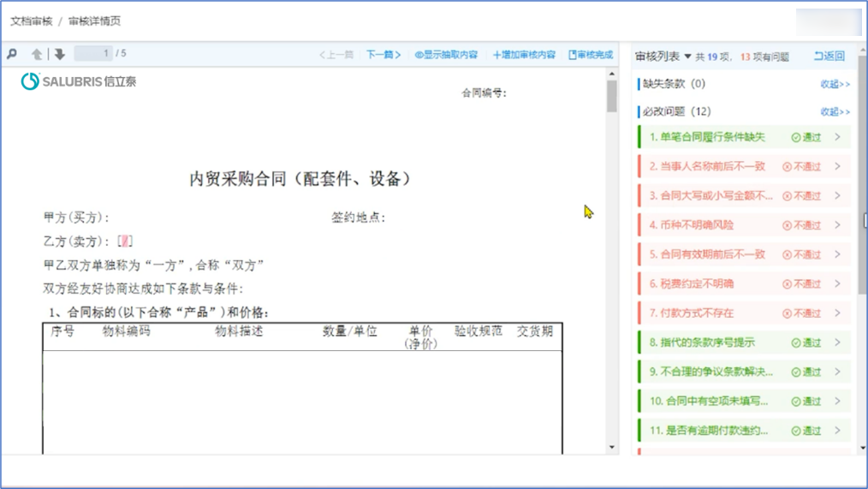Image resolution: width=868 pixels, height=489 pixels.
Task: Open item 5 合同有效期前后不一致
Action: click(744, 254)
